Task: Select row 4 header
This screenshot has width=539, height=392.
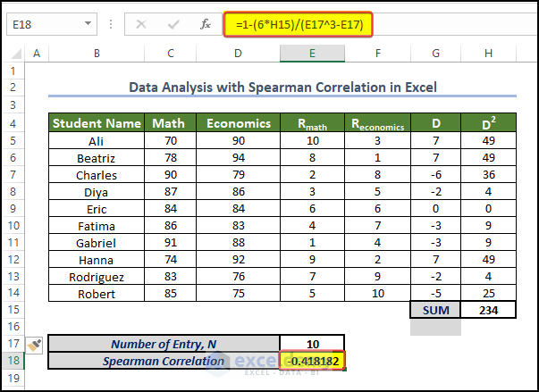Action: 14,123
